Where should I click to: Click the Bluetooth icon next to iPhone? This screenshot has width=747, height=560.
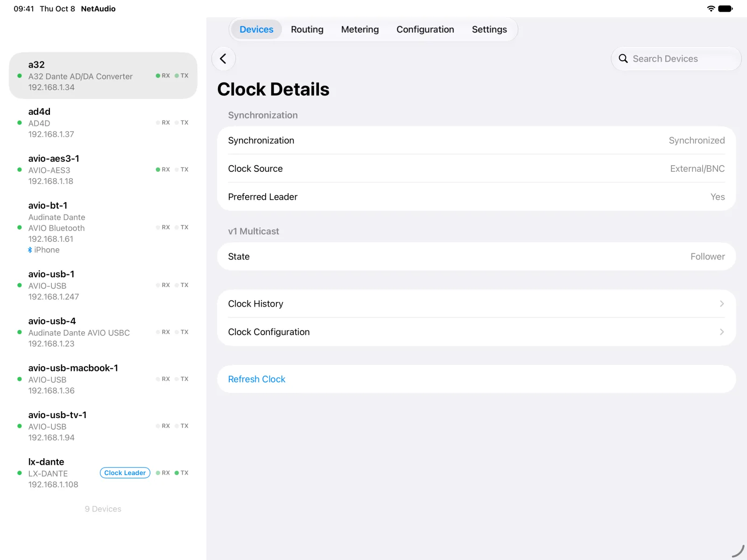click(x=30, y=250)
